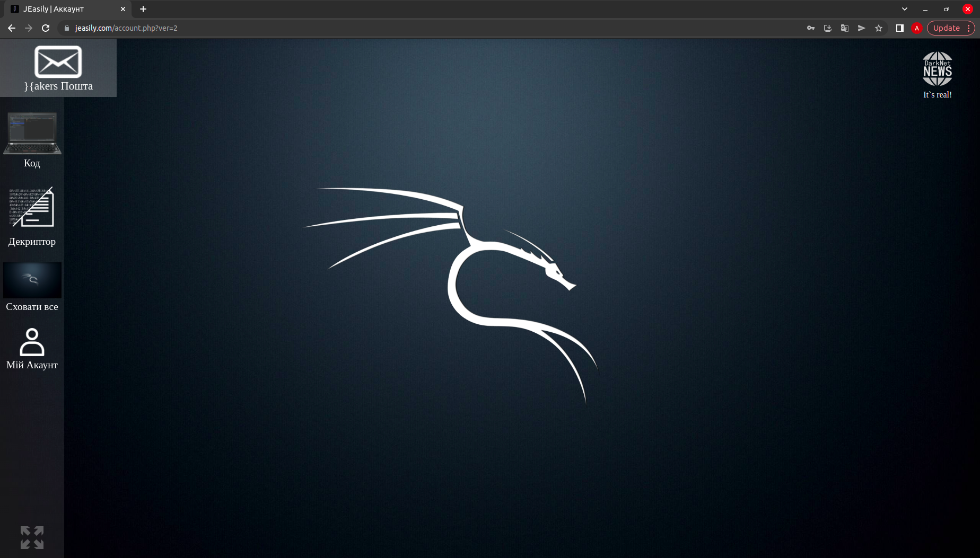Launch the Декриптор tool
This screenshot has width=980, height=558.
(x=32, y=207)
